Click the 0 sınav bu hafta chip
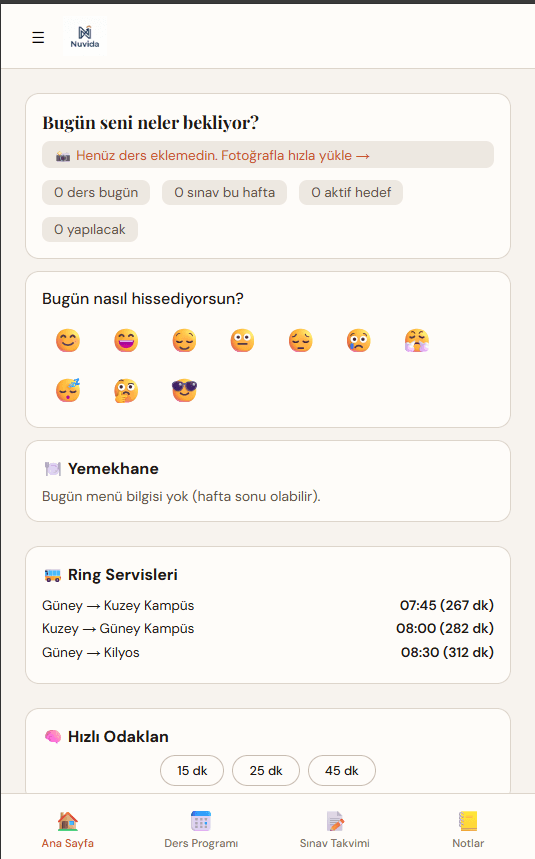535x859 pixels. pos(225,192)
